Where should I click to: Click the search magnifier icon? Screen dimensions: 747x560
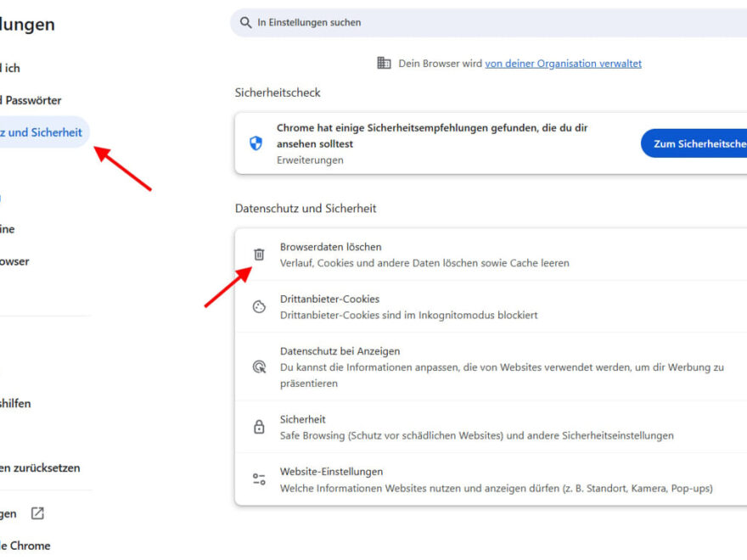tap(246, 22)
